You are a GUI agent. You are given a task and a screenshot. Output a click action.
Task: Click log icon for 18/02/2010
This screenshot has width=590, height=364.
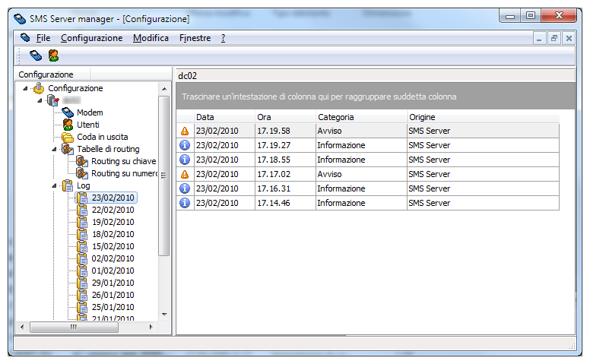pos(82,234)
